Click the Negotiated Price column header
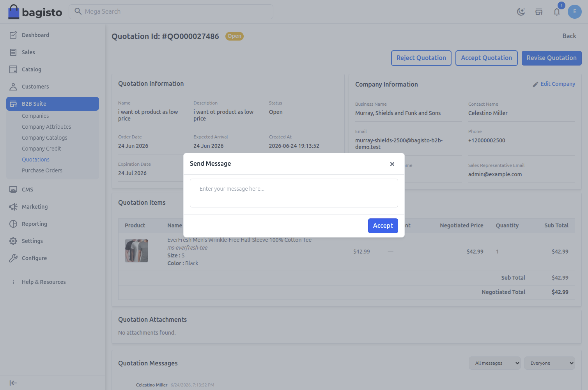This screenshot has width=588, height=390. (462, 225)
